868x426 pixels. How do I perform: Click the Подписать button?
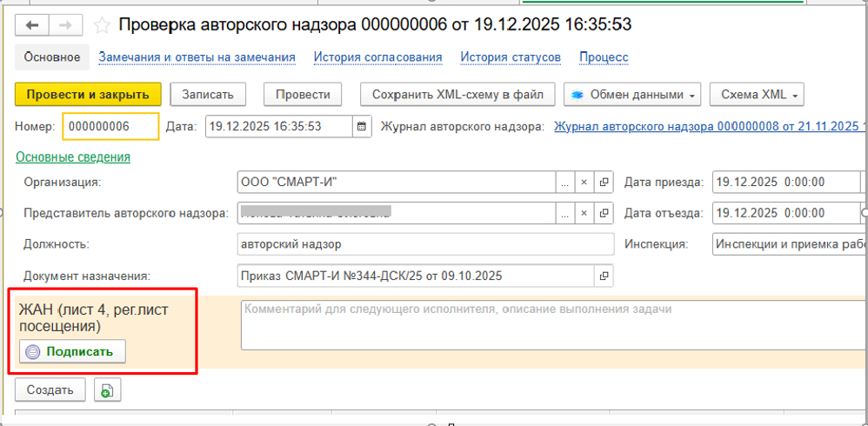click(73, 351)
